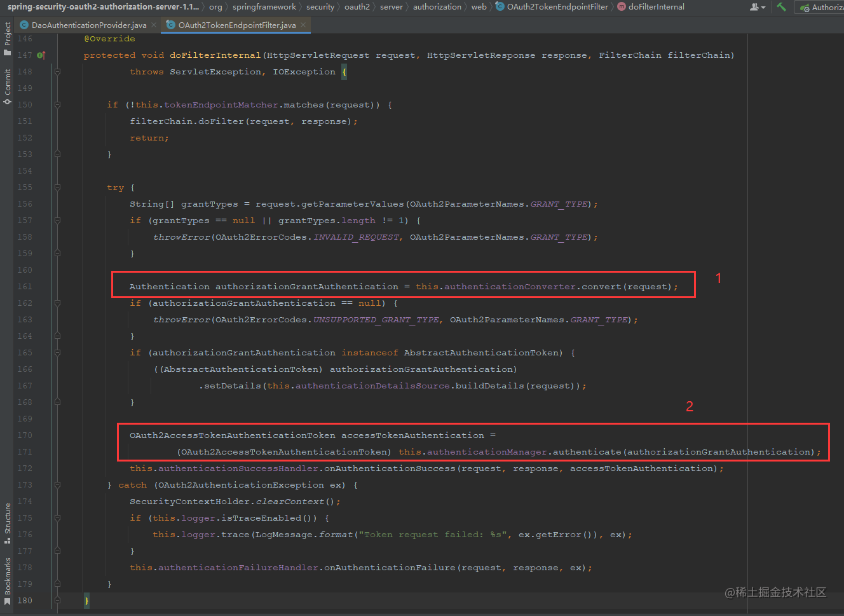Click class icon on DaoAuthenticationProvider.java tab
Screen dimensions: 844x616
(24, 25)
